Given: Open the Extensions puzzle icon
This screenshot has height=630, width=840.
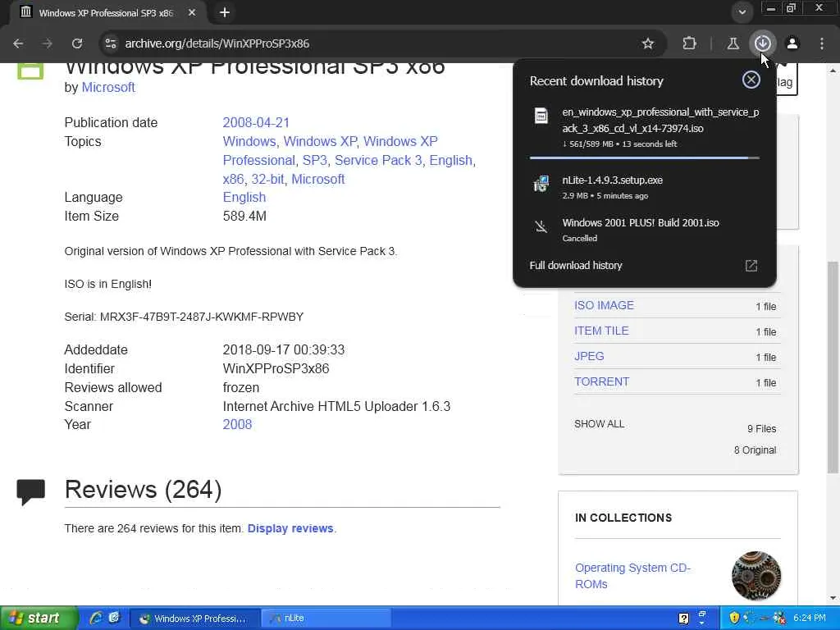Looking at the screenshot, I should [689, 43].
